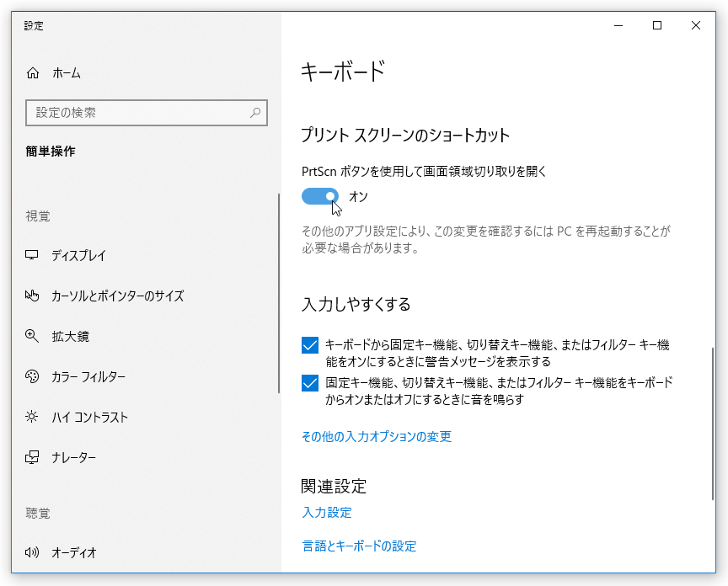The width and height of the screenshot is (728, 586).
Task: Click the audio speaker icon
Action: click(31, 552)
